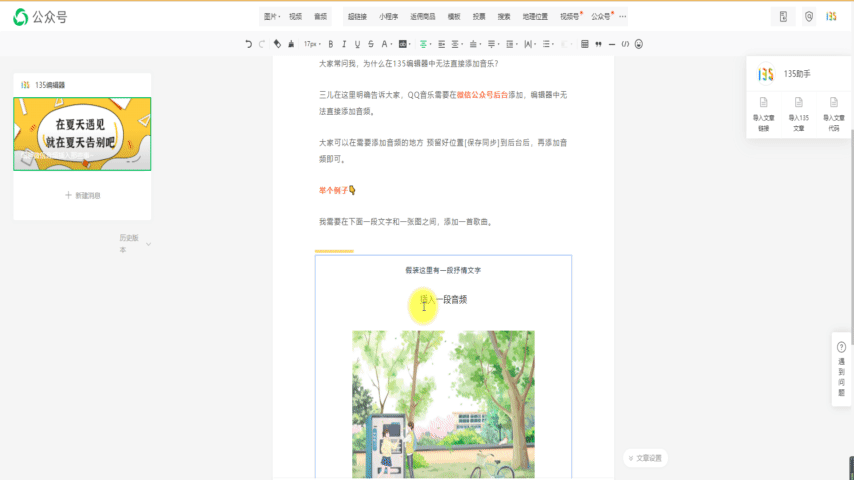Open the paragraph-after spacing dropdown

tap(493, 44)
